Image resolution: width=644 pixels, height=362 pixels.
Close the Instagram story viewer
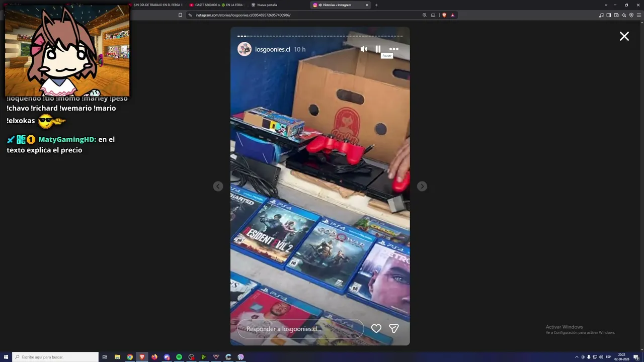[624, 36]
